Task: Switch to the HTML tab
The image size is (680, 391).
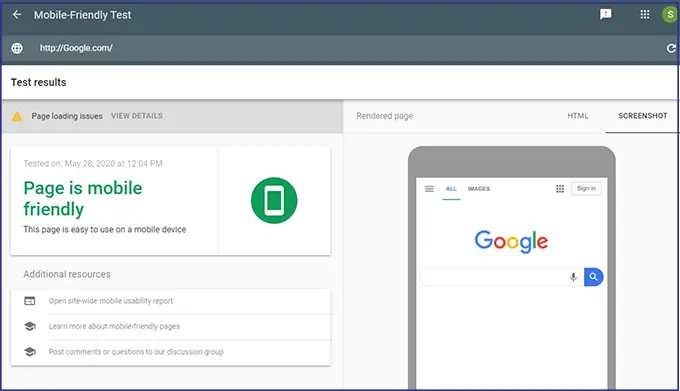Action: click(x=578, y=116)
